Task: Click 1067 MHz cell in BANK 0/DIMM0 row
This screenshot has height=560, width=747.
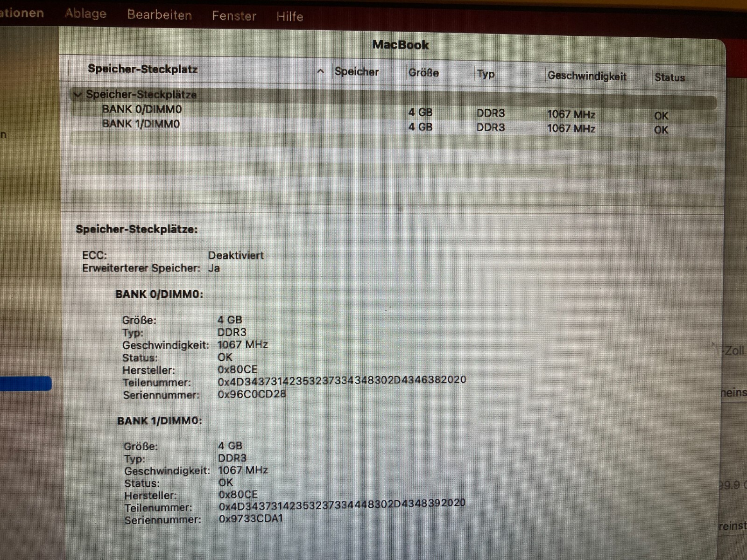Action: (x=571, y=114)
